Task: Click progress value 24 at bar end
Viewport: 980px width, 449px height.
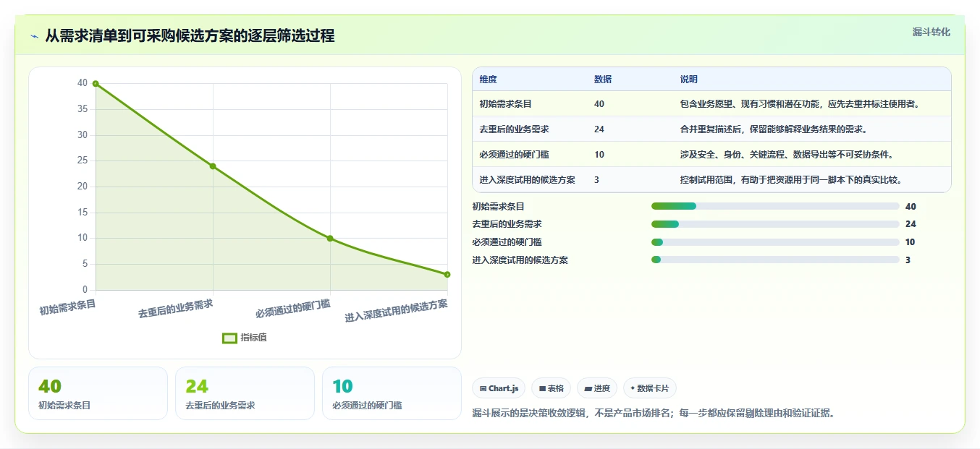Action: (911, 224)
